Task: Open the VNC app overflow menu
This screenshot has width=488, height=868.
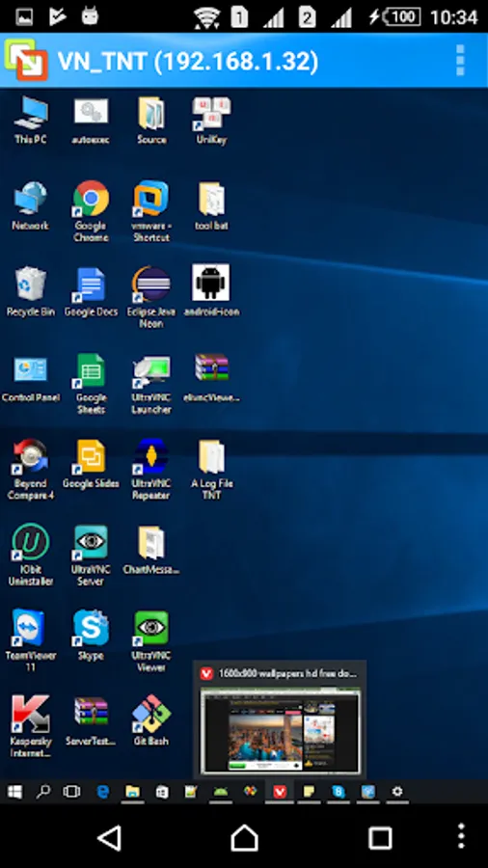Action: [x=460, y=61]
